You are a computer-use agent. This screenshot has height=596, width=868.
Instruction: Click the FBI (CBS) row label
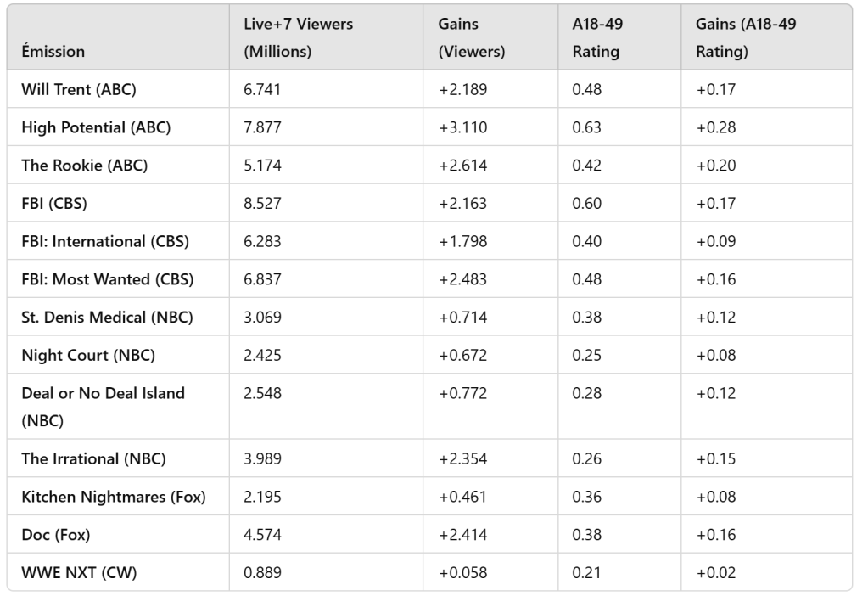(59, 204)
